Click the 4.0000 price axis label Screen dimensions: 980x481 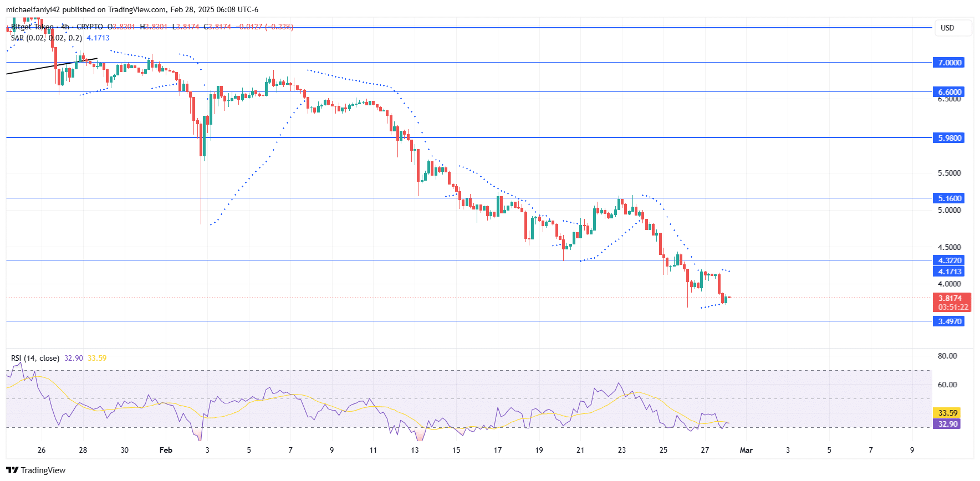coord(949,284)
